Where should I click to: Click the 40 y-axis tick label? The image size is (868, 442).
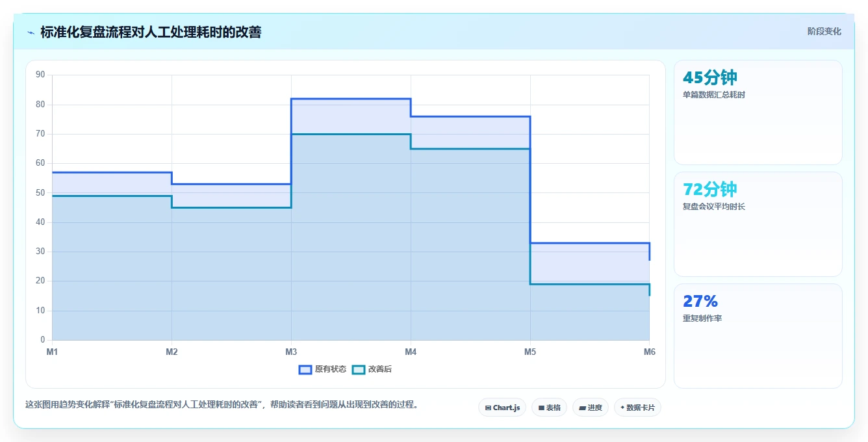point(40,222)
